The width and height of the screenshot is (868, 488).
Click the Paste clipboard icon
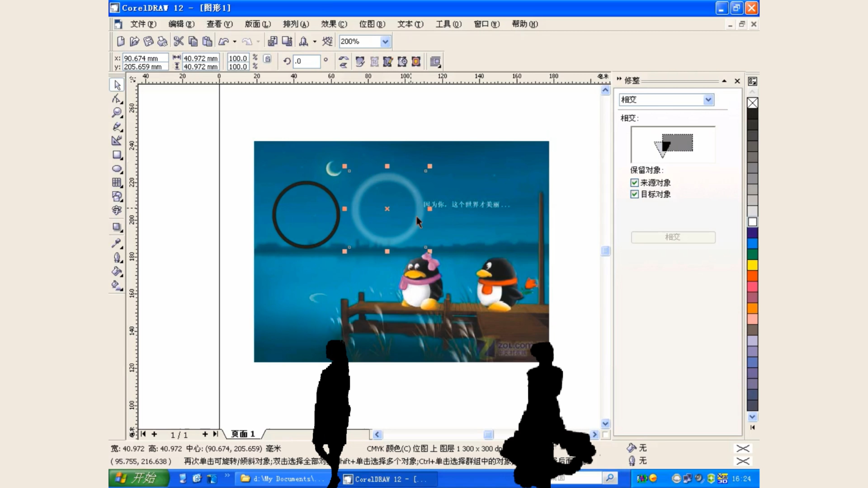click(x=207, y=41)
